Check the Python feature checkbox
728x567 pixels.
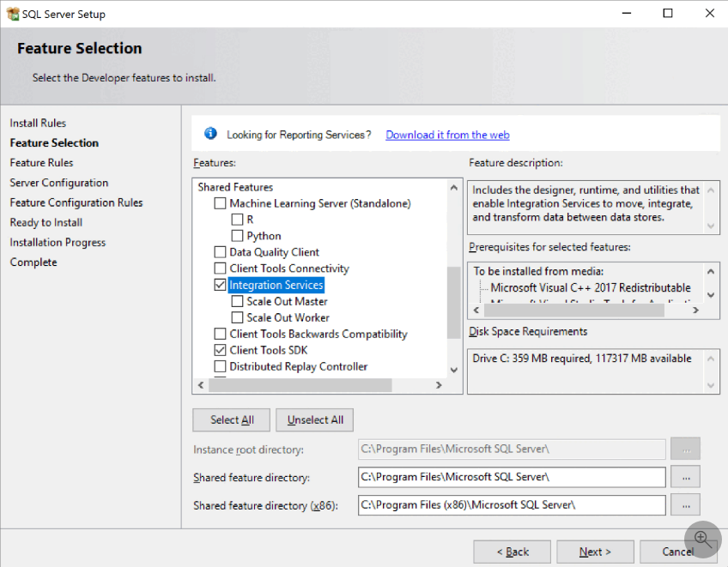pos(237,236)
